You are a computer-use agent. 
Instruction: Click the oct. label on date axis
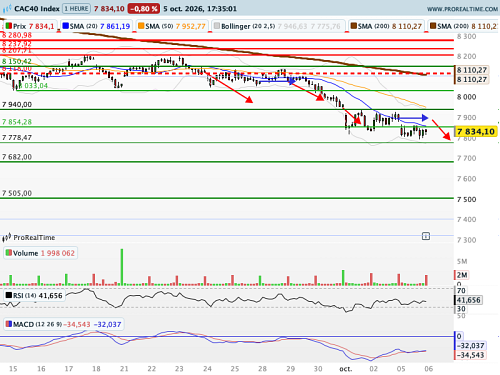tap(346, 369)
